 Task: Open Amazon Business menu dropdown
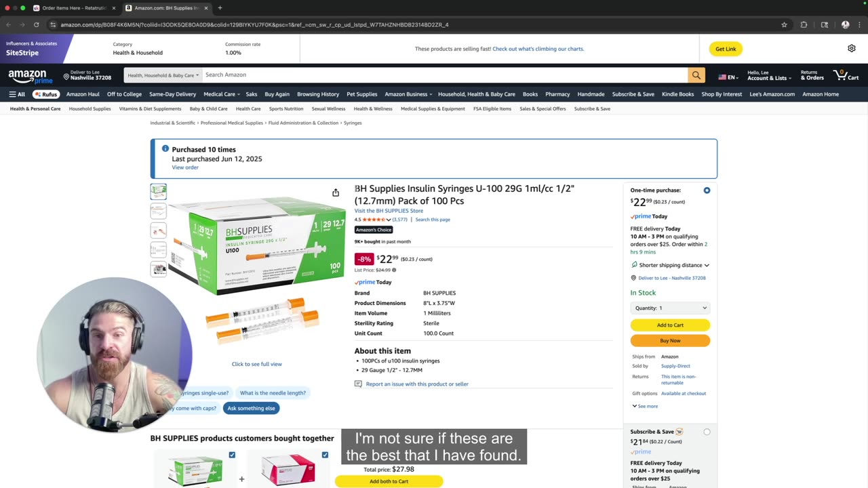click(408, 94)
